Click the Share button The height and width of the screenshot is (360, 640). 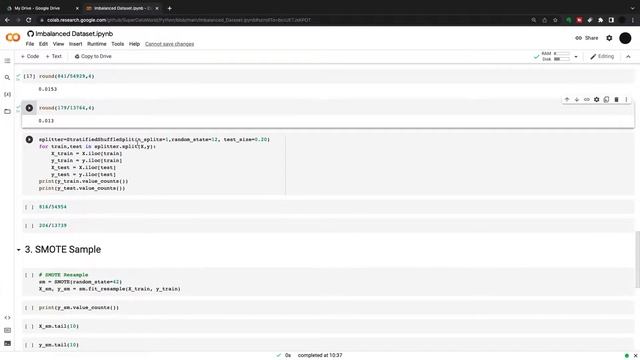point(587,38)
